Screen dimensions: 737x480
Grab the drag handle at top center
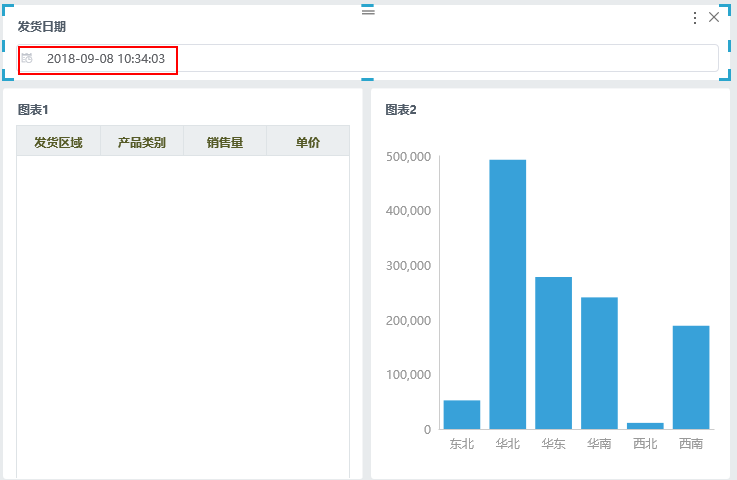(368, 11)
